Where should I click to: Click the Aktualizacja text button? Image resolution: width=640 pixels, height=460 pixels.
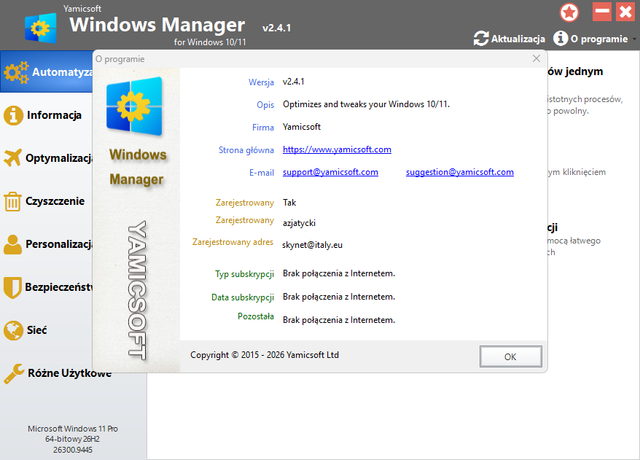[x=518, y=39]
